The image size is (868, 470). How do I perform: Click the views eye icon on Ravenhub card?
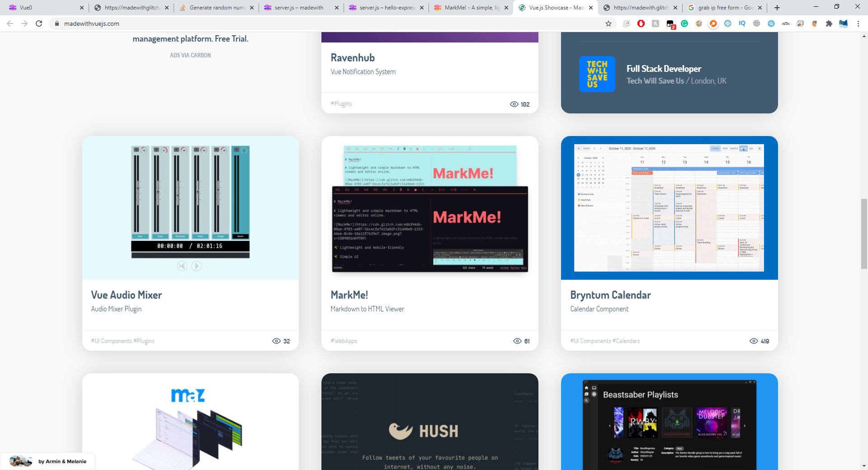(514, 104)
